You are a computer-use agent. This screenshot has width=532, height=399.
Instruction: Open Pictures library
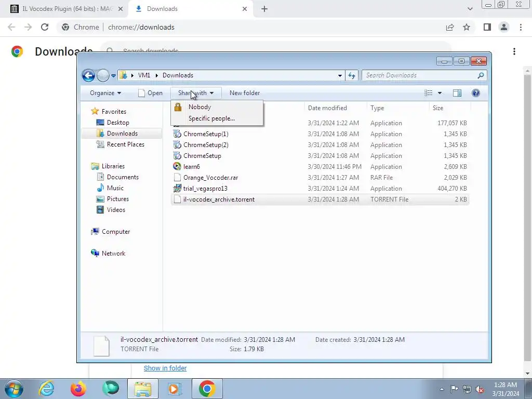118,199
